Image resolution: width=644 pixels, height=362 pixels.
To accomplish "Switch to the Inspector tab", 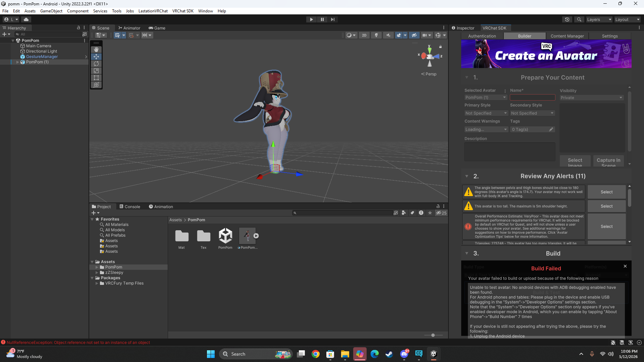I will coord(463,28).
